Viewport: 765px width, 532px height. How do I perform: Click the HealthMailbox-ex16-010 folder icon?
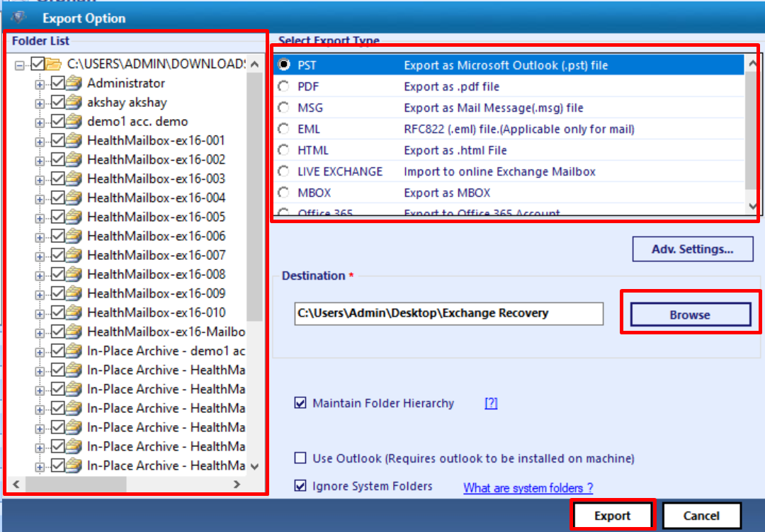[74, 312]
